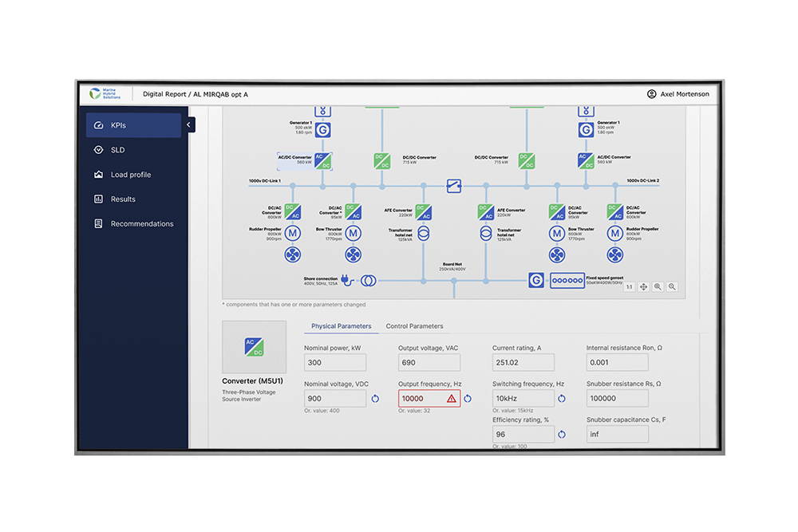Click the Snubber resistance Rs field
This screenshot has width=798, height=532.
(x=618, y=399)
